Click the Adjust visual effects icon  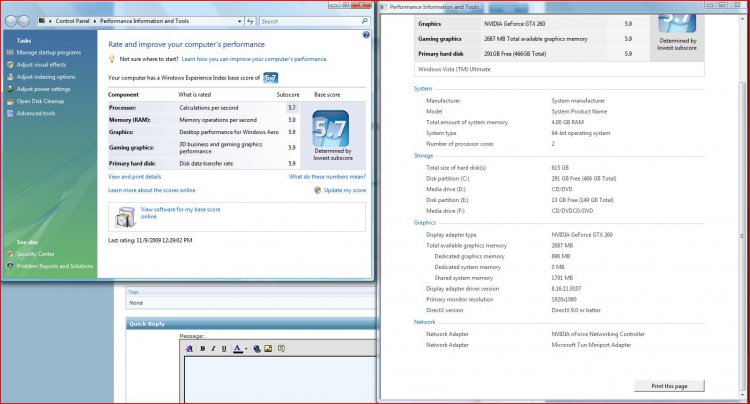(x=10, y=65)
